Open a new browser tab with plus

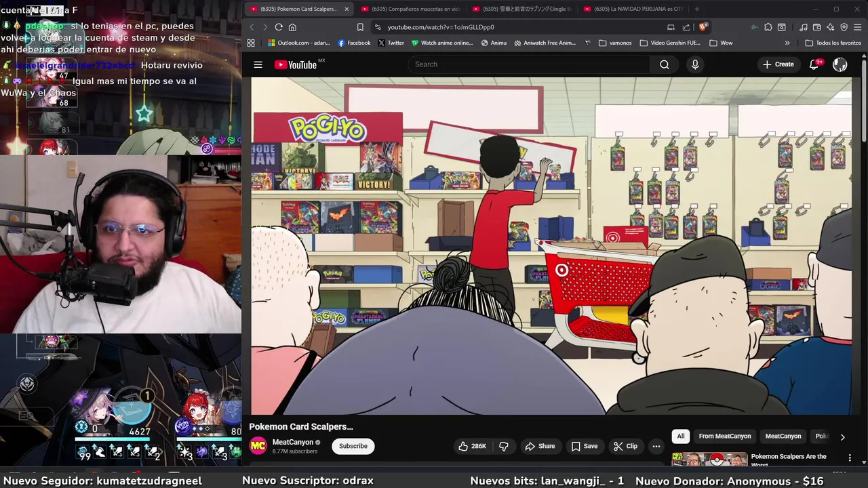(696, 9)
